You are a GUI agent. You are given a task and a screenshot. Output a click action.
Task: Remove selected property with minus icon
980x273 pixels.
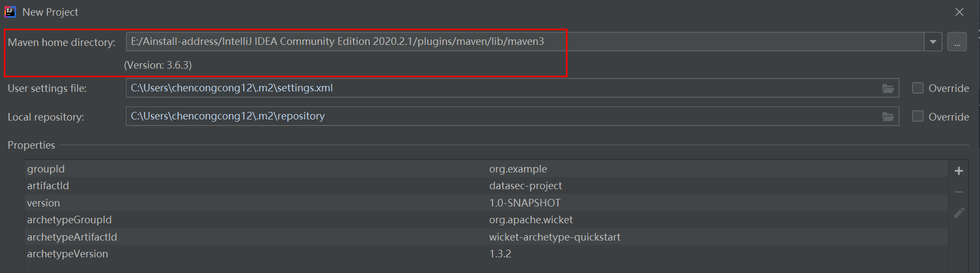point(959,192)
